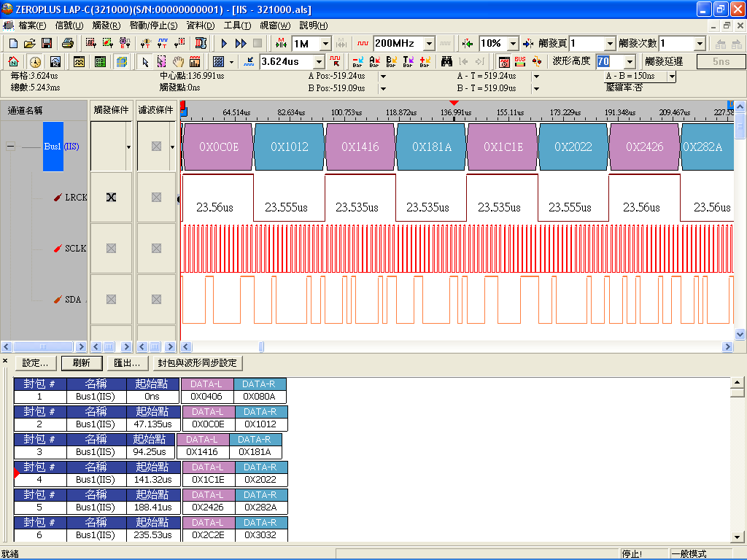Click the 0X1C1E bus data segment
This screenshot has height=560, width=747.
pos(503,147)
